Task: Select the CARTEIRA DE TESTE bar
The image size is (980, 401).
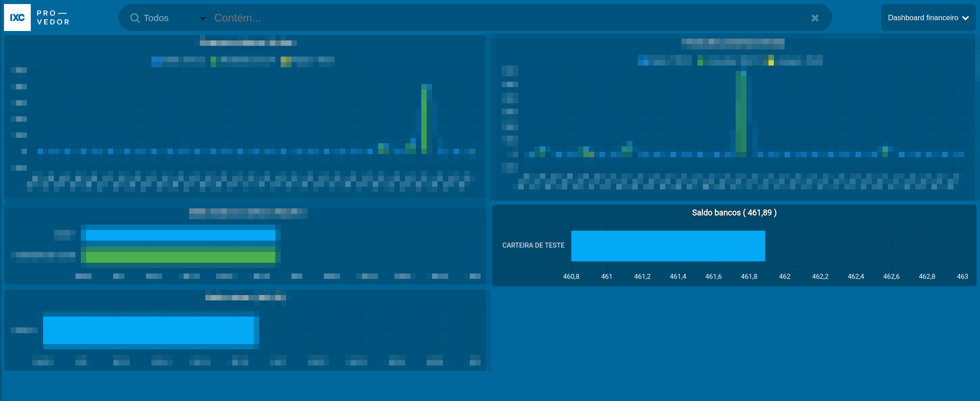Action: click(x=668, y=246)
